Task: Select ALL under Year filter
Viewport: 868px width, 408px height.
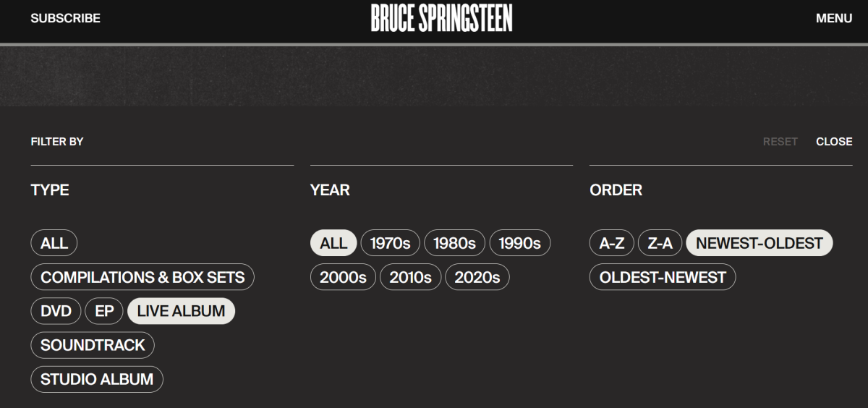Action: [333, 243]
